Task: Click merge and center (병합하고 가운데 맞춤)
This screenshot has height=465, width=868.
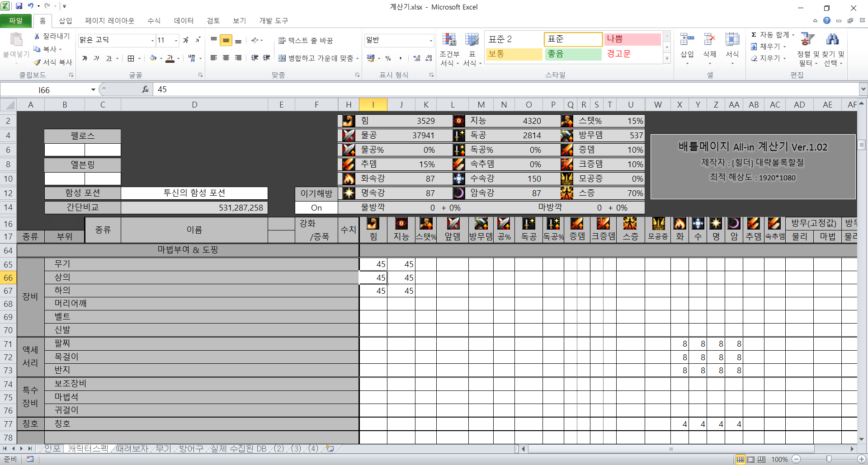Action: tap(318, 58)
